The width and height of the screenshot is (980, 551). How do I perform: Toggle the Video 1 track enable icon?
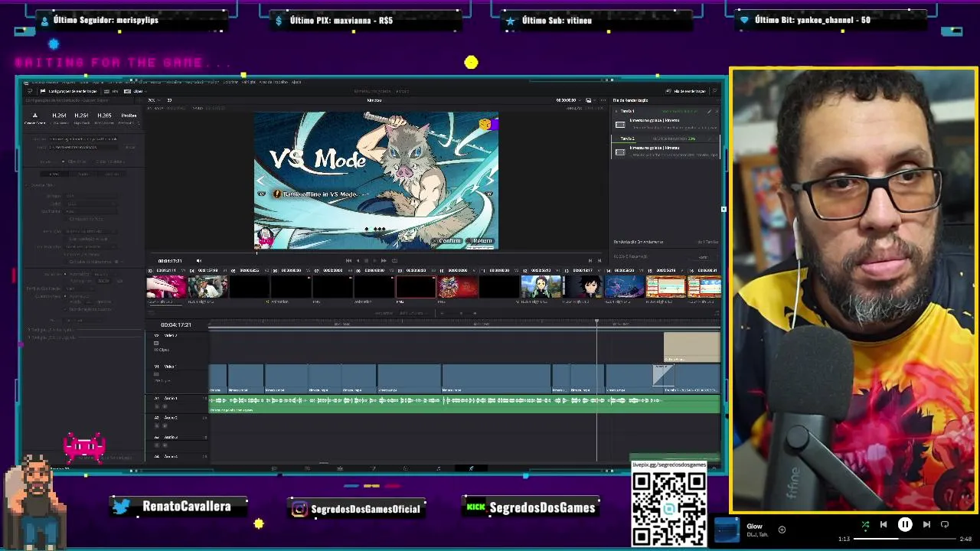[156, 374]
